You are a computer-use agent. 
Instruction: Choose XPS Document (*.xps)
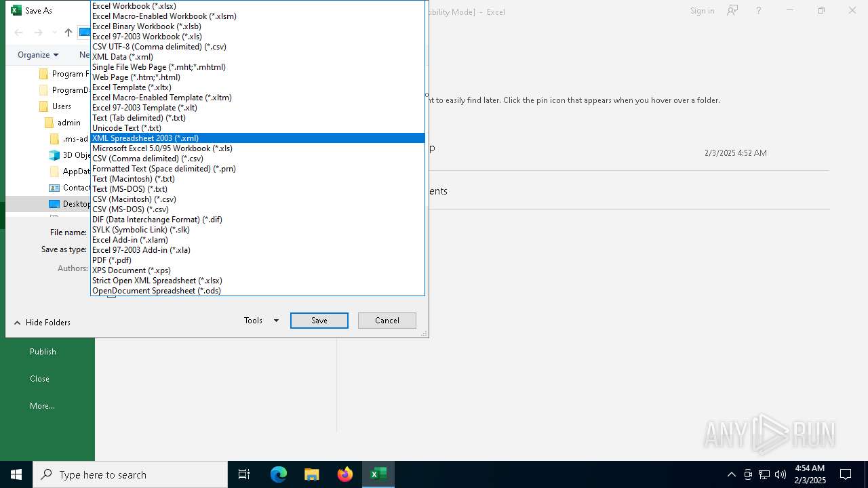[x=258, y=270]
